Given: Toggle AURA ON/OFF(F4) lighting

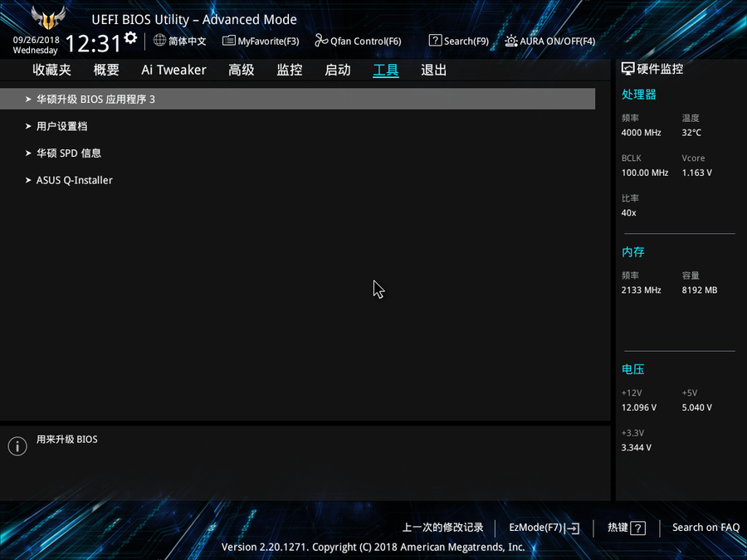Looking at the screenshot, I should coord(557,41).
